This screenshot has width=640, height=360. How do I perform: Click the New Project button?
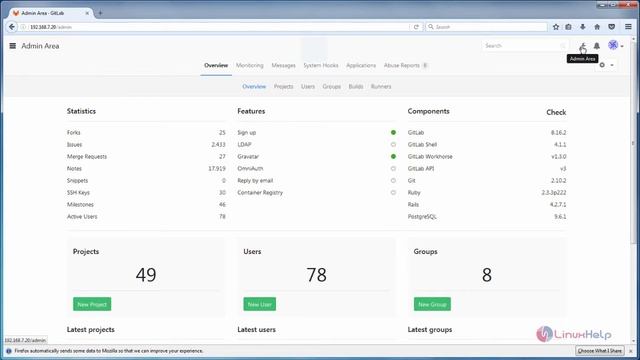pos(92,304)
